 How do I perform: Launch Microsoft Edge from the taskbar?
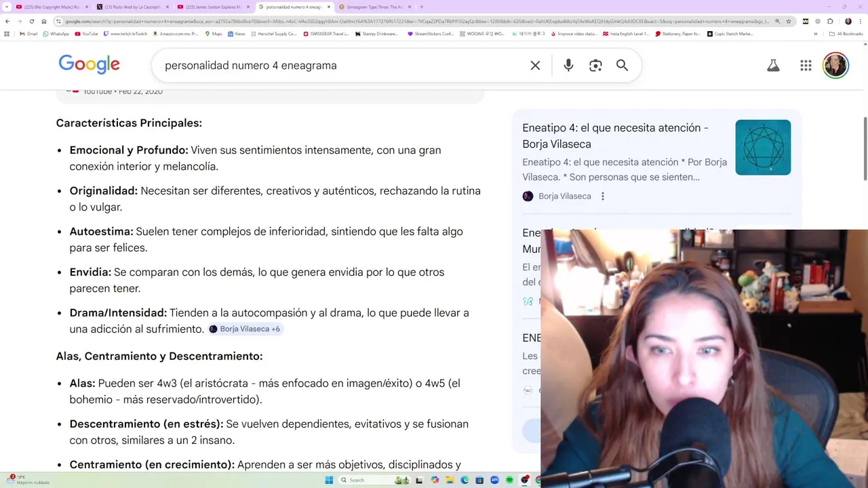pos(465,480)
